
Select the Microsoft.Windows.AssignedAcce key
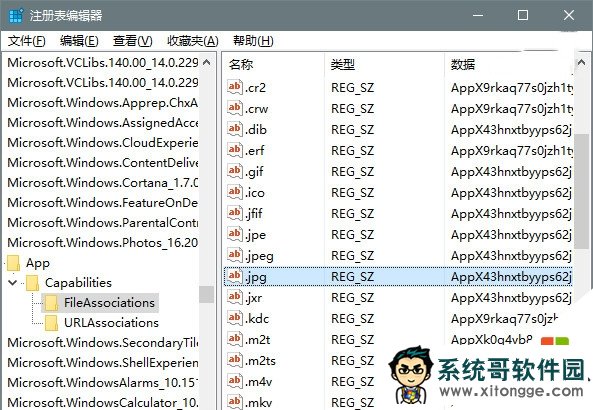[x=102, y=123]
